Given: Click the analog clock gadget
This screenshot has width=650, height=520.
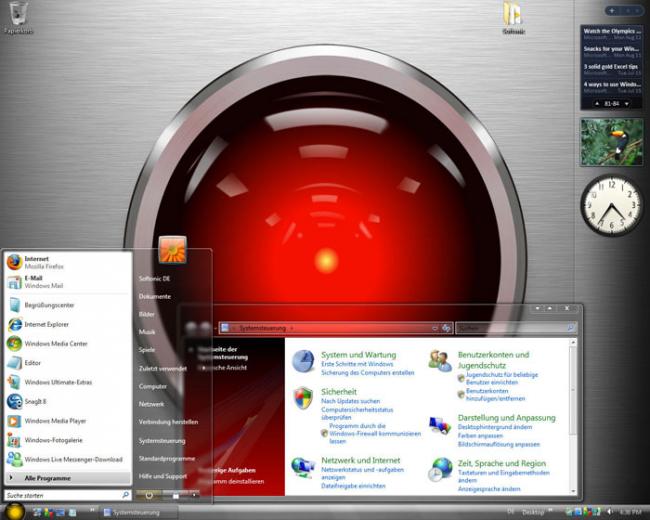Looking at the screenshot, I should (x=611, y=205).
